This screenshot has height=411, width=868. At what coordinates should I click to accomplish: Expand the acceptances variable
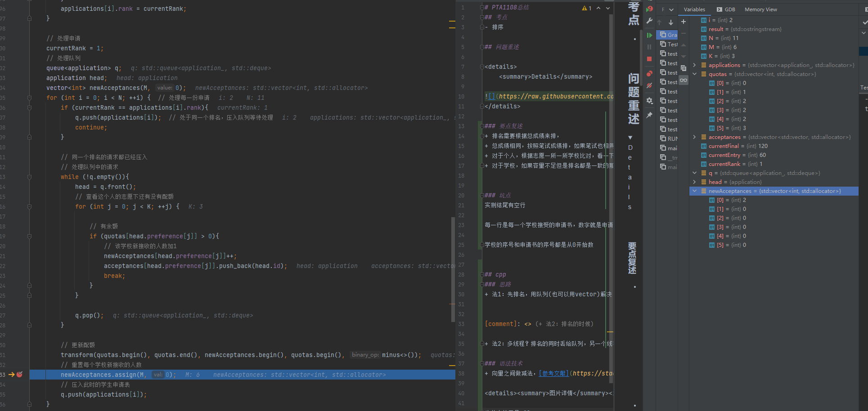coord(694,137)
